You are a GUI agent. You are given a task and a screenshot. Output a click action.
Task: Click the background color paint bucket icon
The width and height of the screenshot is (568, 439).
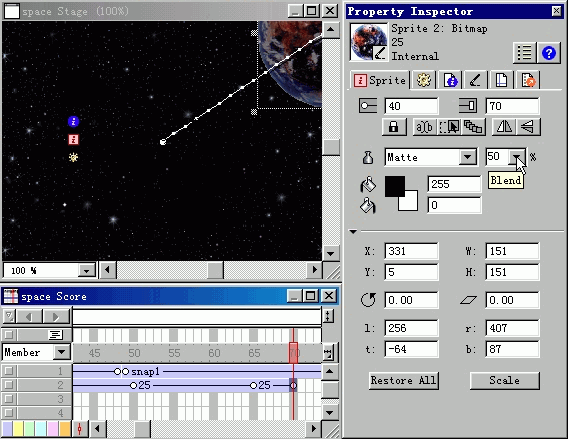click(368, 206)
